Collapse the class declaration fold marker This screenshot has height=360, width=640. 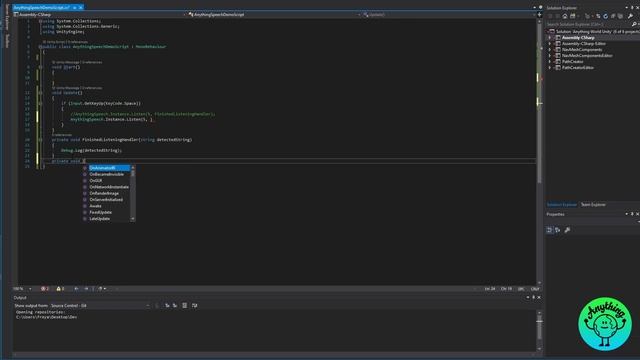pos(40,47)
